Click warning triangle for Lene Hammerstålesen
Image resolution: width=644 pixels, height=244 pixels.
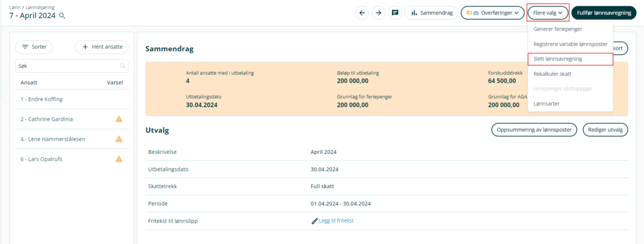pos(119,139)
